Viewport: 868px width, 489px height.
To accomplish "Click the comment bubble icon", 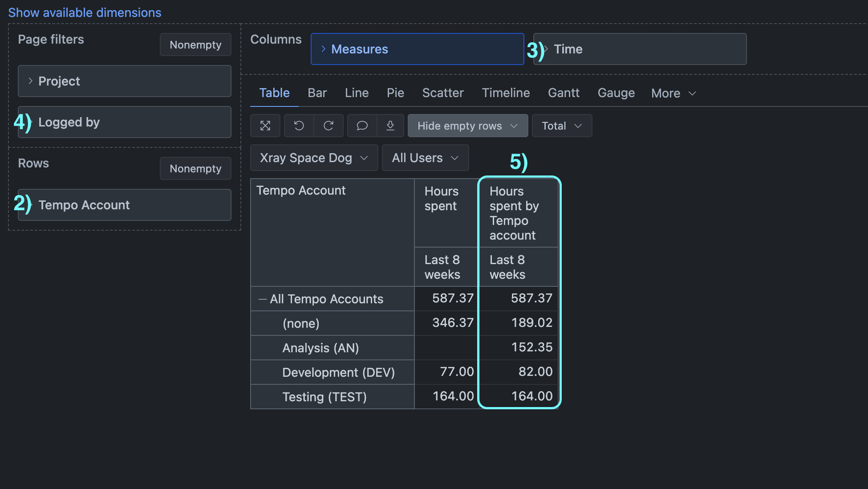I will coord(362,126).
